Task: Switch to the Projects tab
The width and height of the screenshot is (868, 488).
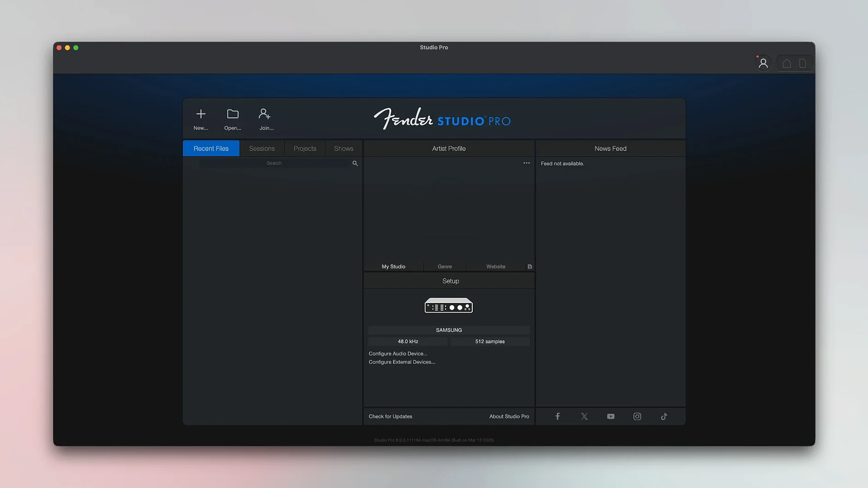Action: [305, 148]
